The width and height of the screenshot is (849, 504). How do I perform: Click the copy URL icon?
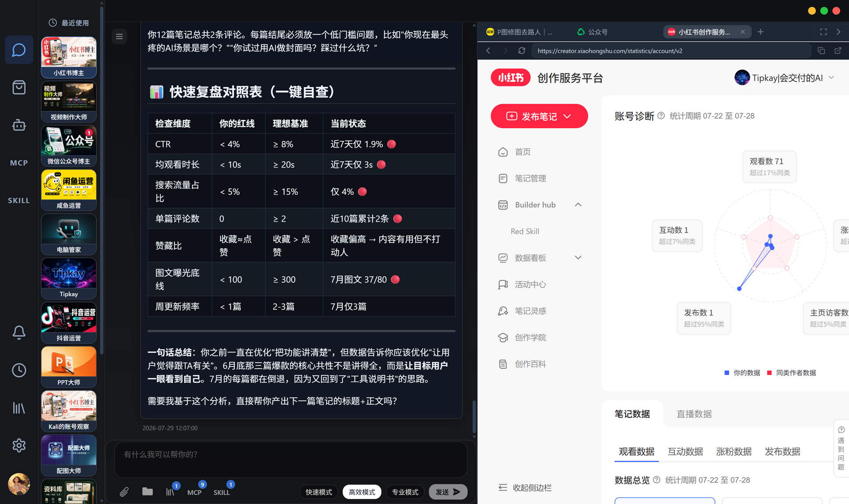pyautogui.click(x=821, y=51)
